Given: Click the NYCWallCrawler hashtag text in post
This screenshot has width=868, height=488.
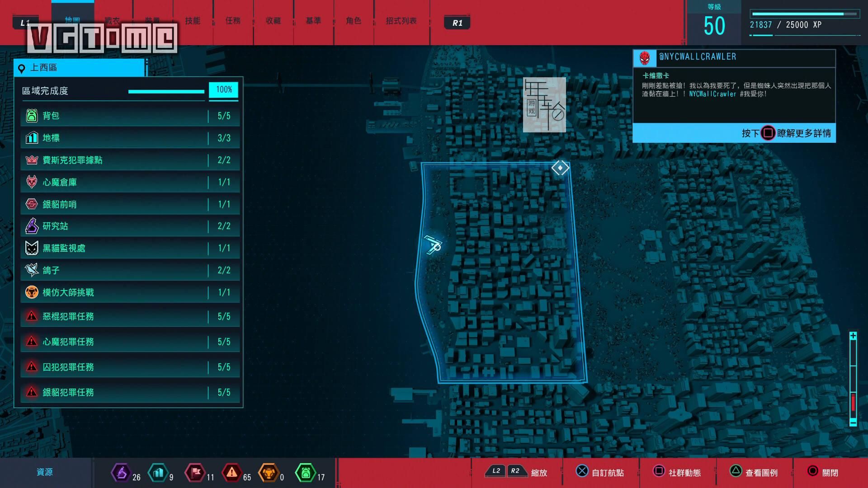Looking at the screenshot, I should (x=712, y=94).
